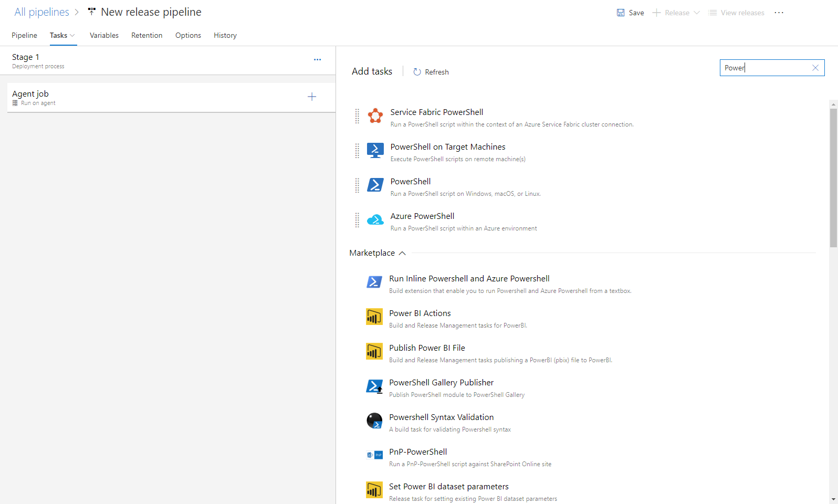Click drag handle of PowerShell on Target Machines
The width and height of the screenshot is (838, 504).
tap(357, 151)
